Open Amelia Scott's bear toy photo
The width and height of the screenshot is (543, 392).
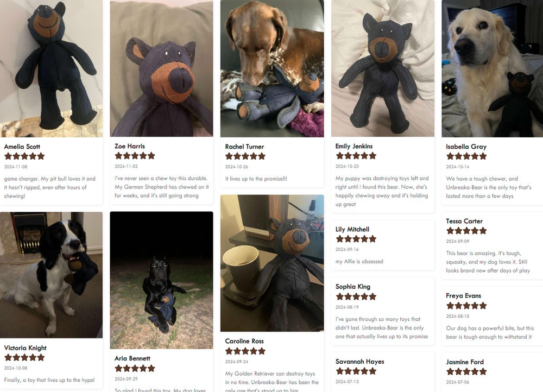point(51,68)
